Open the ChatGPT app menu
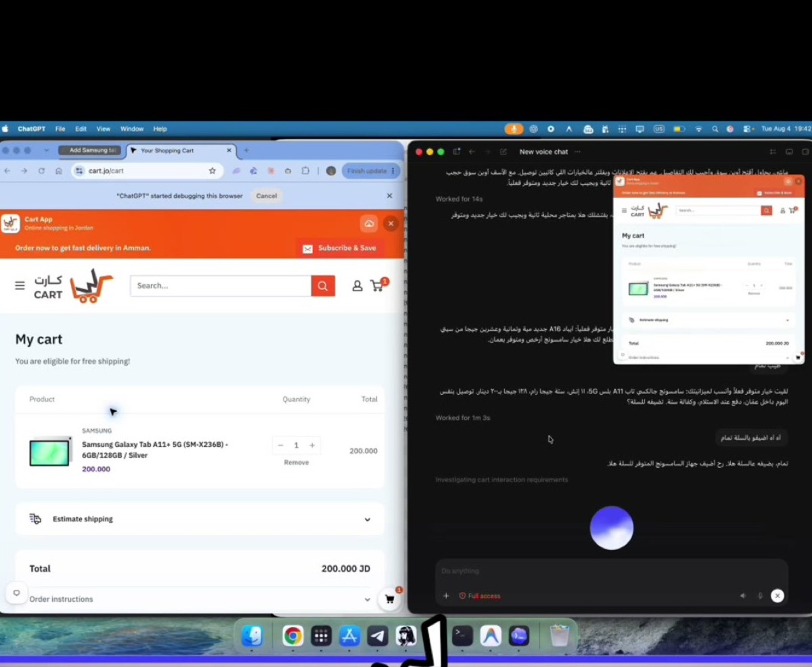Screen dimensions: 812x667 click(31, 129)
